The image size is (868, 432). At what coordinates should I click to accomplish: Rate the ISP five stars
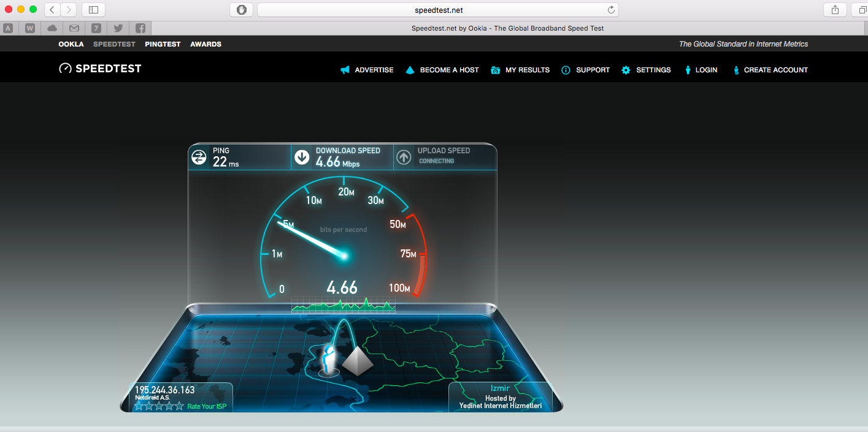tap(179, 406)
